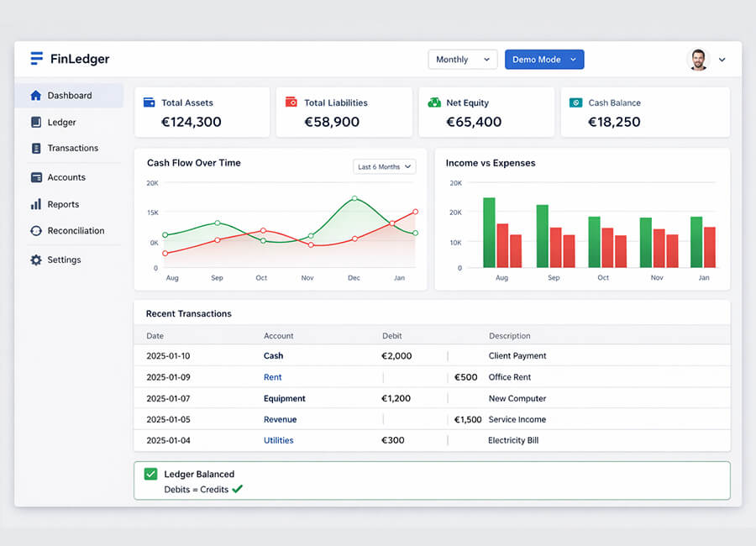Click the Reconciliation sync icon in sidebar
The width and height of the screenshot is (756, 546).
pos(36,231)
